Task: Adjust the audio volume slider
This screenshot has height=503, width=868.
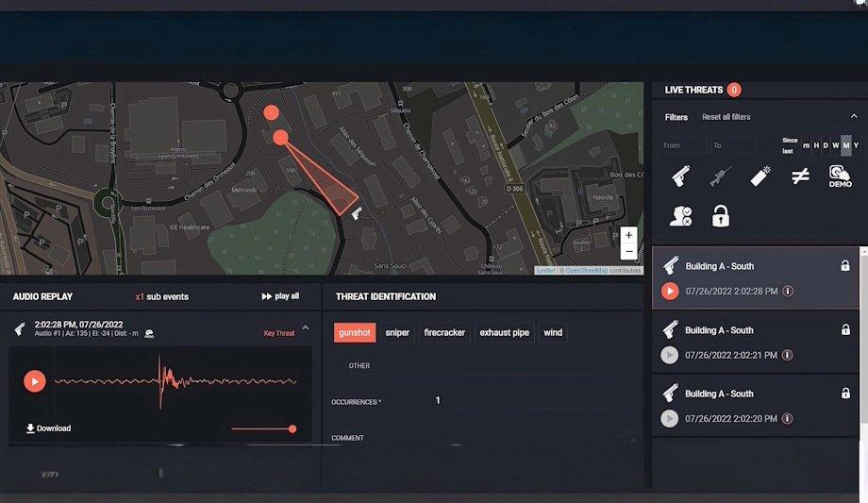Action: tap(263, 428)
